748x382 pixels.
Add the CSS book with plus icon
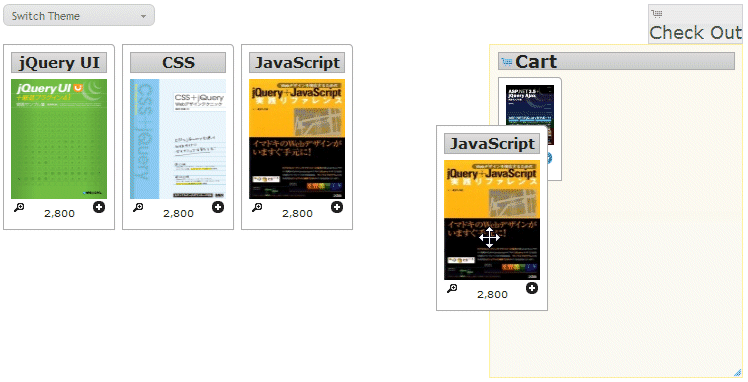[218, 207]
